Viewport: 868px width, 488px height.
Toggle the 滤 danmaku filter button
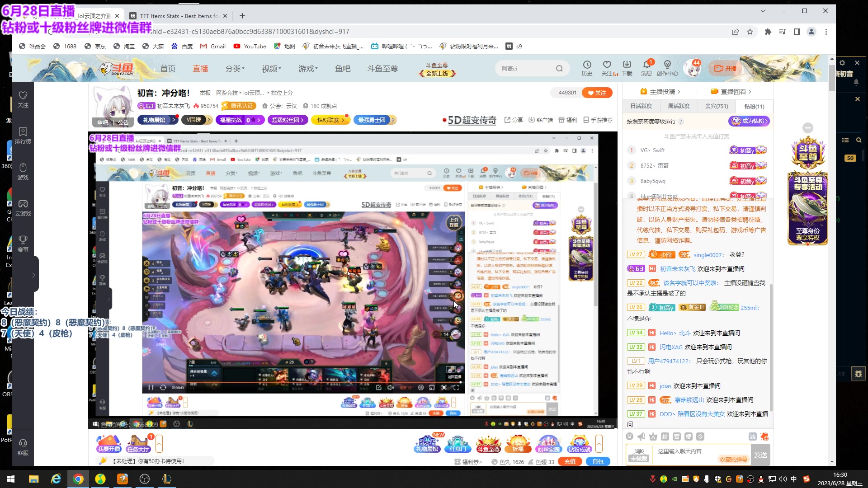click(x=752, y=436)
